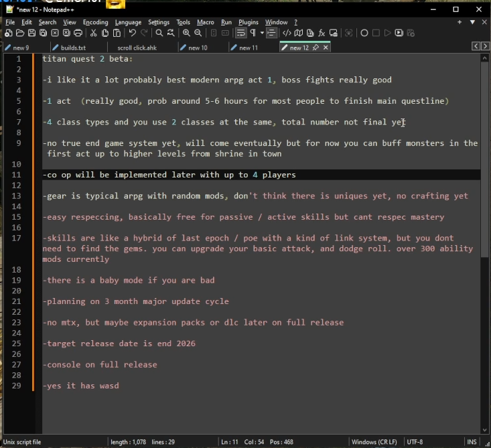Screen dimensions: 491x448
Task: Open the File menu
Action: [x=10, y=22]
